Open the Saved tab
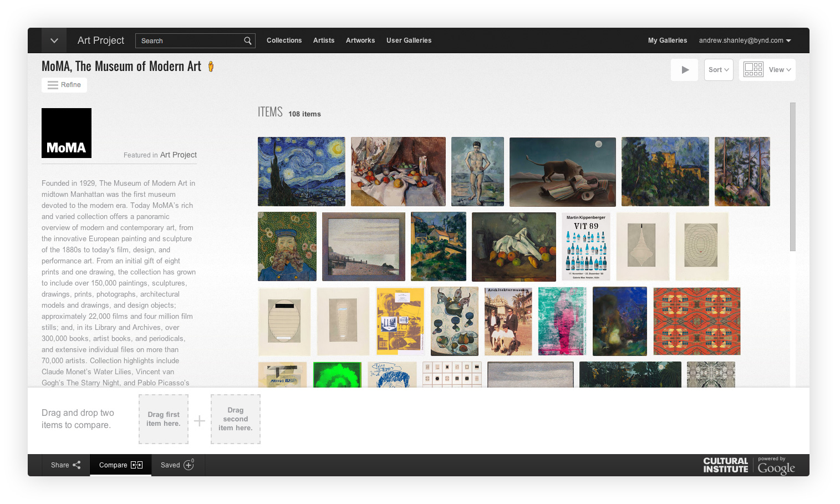Screen dimensions: 840x504 177,465
